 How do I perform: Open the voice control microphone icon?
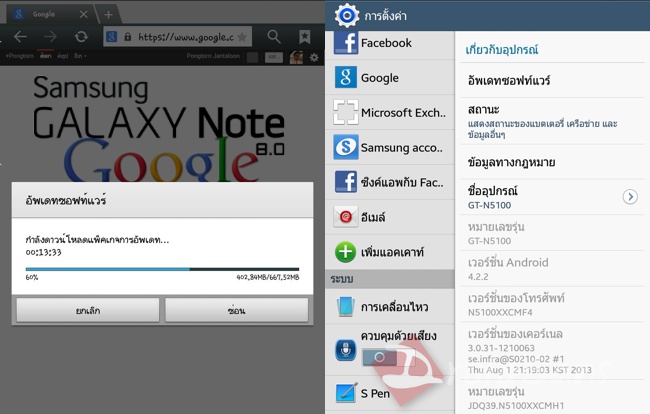click(346, 350)
